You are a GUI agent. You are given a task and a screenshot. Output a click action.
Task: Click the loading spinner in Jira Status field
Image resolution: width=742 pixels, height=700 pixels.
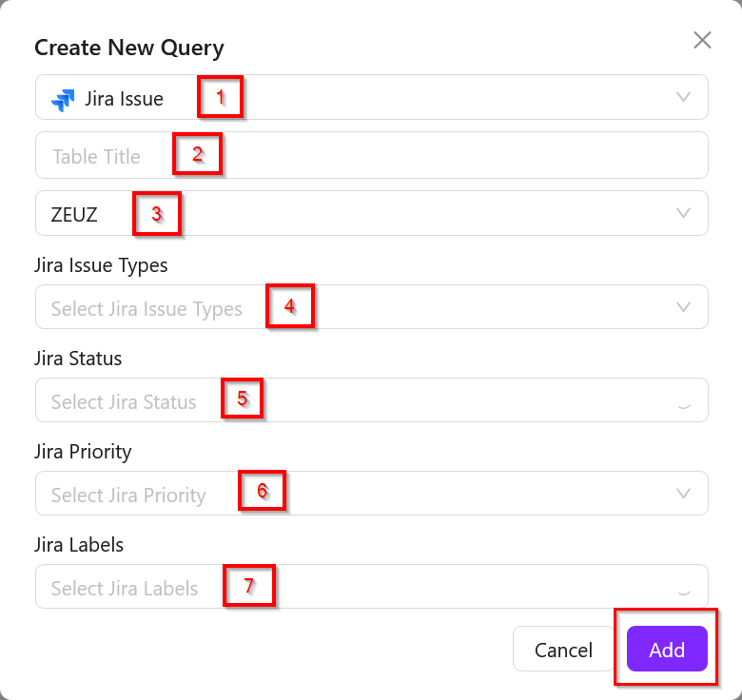click(x=683, y=401)
